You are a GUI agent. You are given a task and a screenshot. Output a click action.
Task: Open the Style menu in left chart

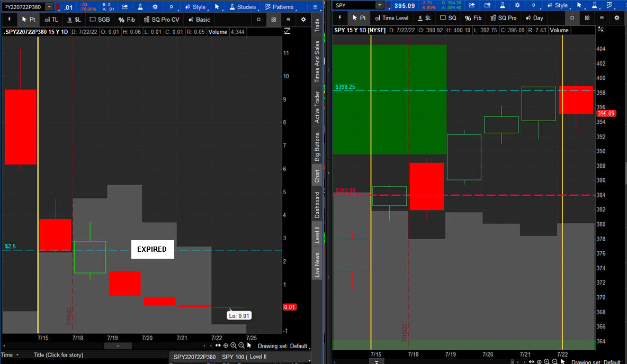pyautogui.click(x=195, y=7)
